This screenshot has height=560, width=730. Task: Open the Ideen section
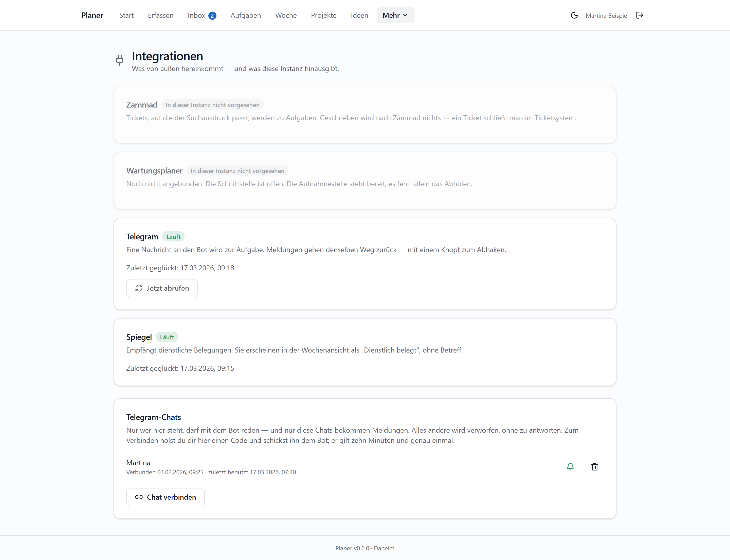click(x=359, y=15)
